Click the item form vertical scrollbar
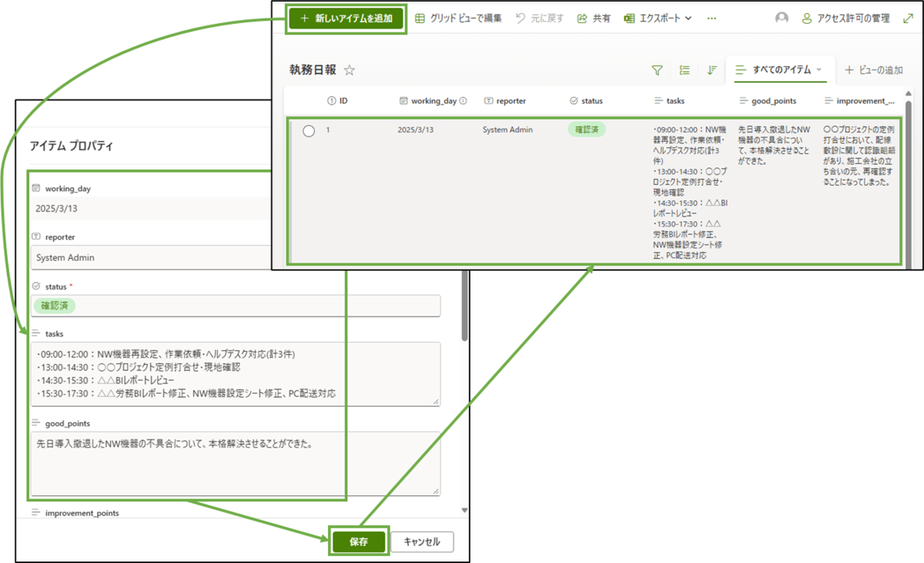Screen dimensions: 924x563 point(464,304)
